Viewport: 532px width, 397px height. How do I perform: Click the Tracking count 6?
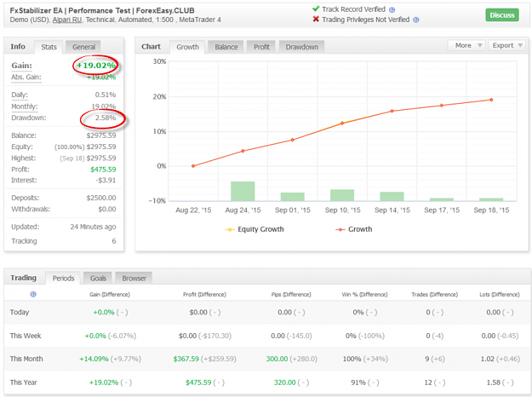pyautogui.click(x=114, y=241)
